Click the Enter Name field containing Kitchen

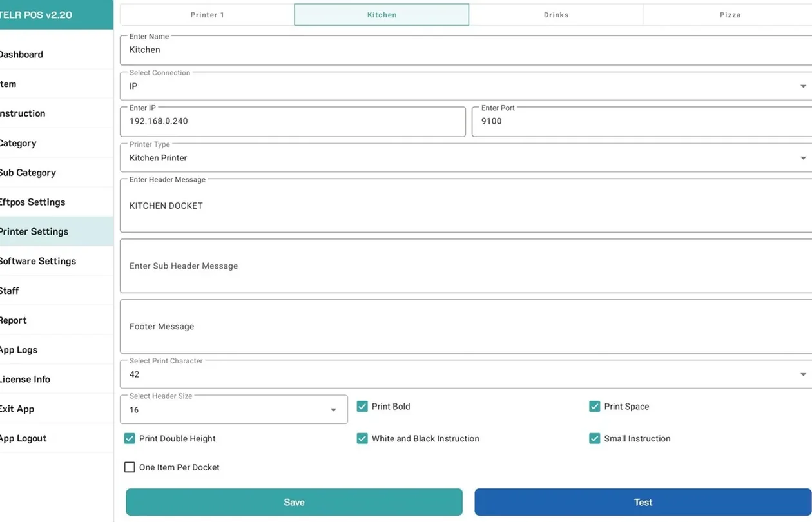(466, 50)
